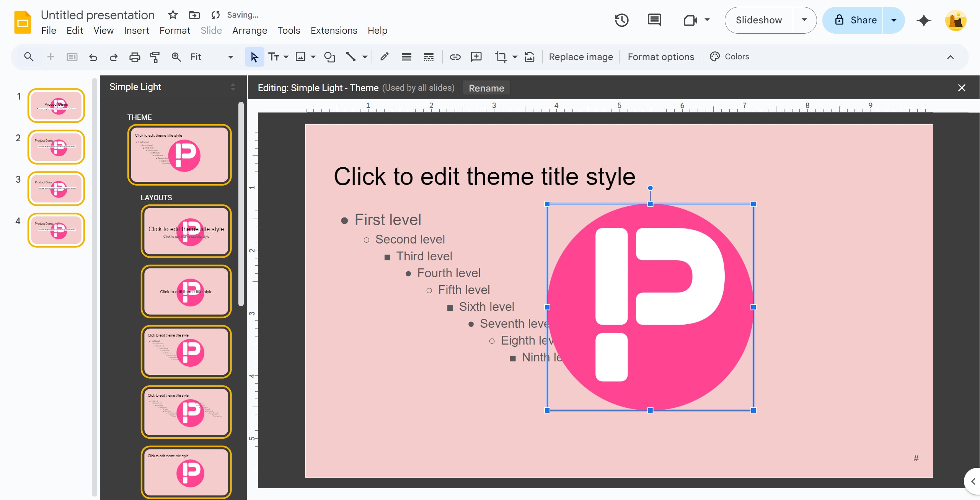
Task: Open the Colors palette button
Action: coord(729,57)
